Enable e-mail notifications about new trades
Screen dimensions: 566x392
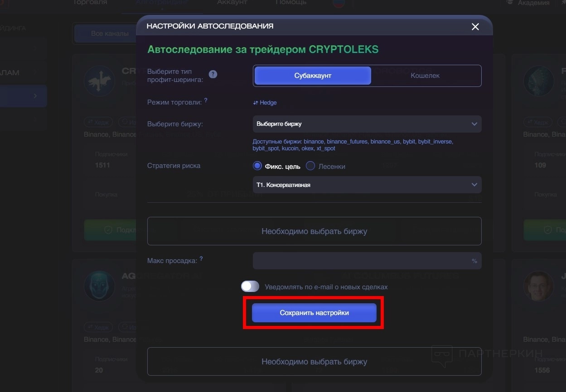(x=250, y=287)
